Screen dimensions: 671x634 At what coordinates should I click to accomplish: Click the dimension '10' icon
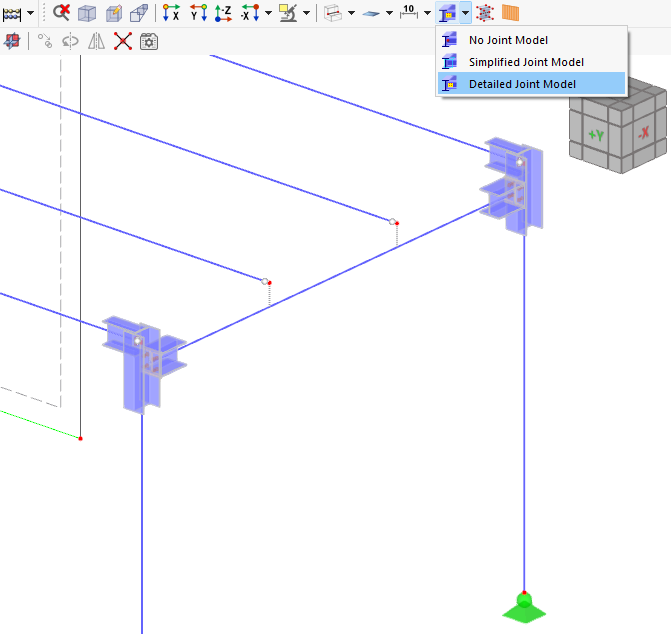tap(409, 12)
